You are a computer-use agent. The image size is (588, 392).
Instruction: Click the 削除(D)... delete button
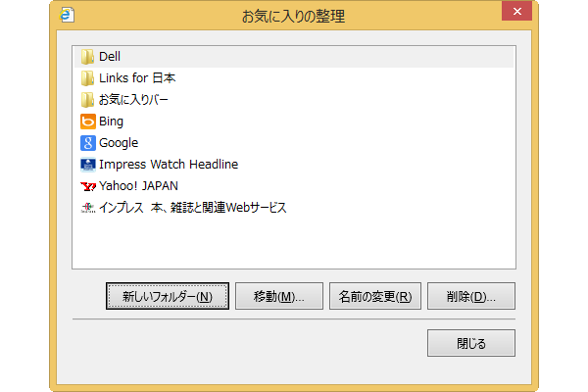[471, 296]
